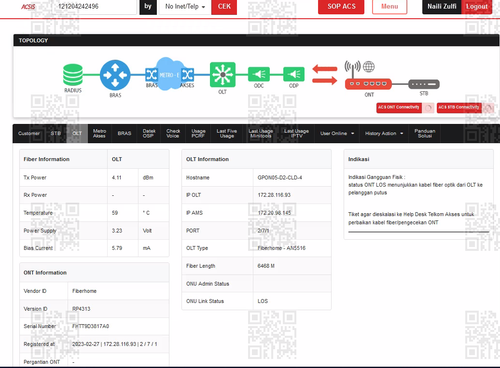Viewport: 500px width, 368px height.
Task: Select hostname value GPON05-D2-CLD-4
Action: (280, 178)
